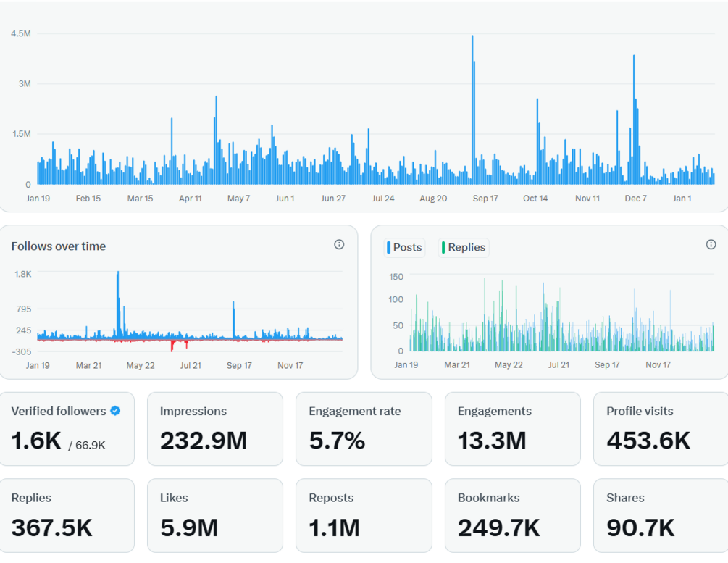Select the Impressions metric card

pos(215,429)
